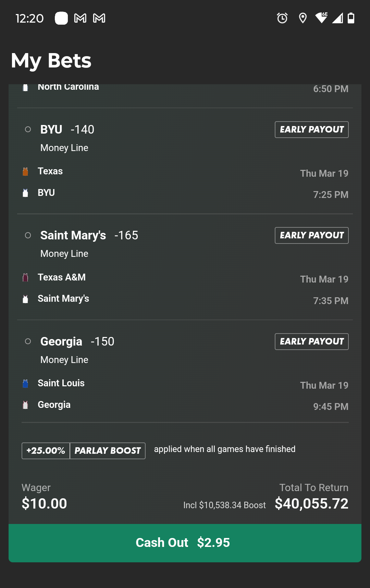Image resolution: width=370 pixels, height=588 pixels.
Task: Tap Early Payout badge for BYU
Action: point(311,129)
